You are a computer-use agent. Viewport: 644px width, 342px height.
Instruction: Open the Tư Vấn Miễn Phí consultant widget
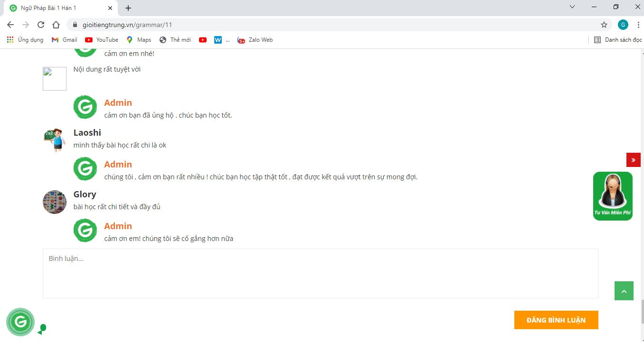[613, 196]
